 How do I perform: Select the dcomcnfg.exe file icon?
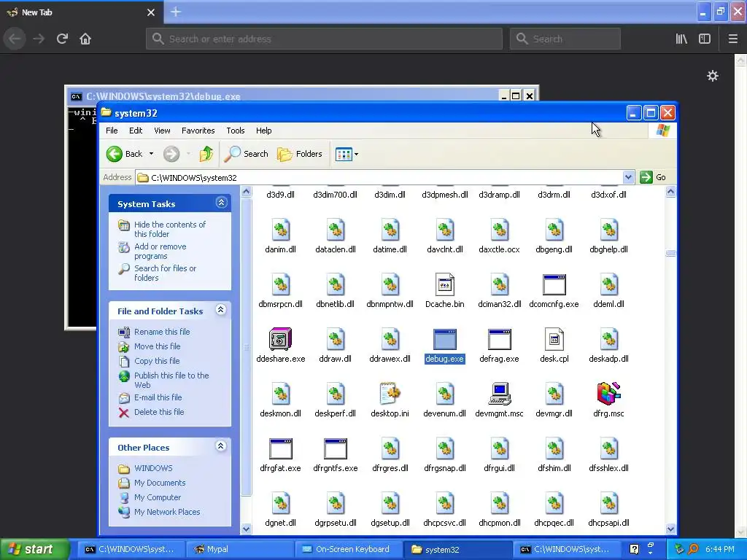pyautogui.click(x=554, y=284)
